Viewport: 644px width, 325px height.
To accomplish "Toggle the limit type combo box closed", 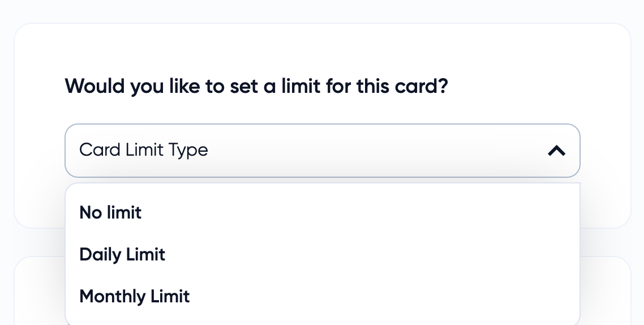I will [x=557, y=151].
